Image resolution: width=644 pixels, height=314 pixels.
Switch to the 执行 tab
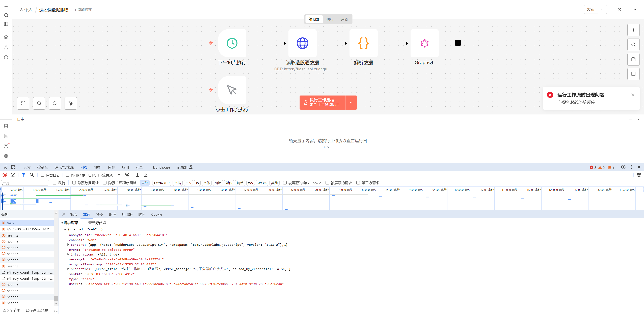coord(330,19)
